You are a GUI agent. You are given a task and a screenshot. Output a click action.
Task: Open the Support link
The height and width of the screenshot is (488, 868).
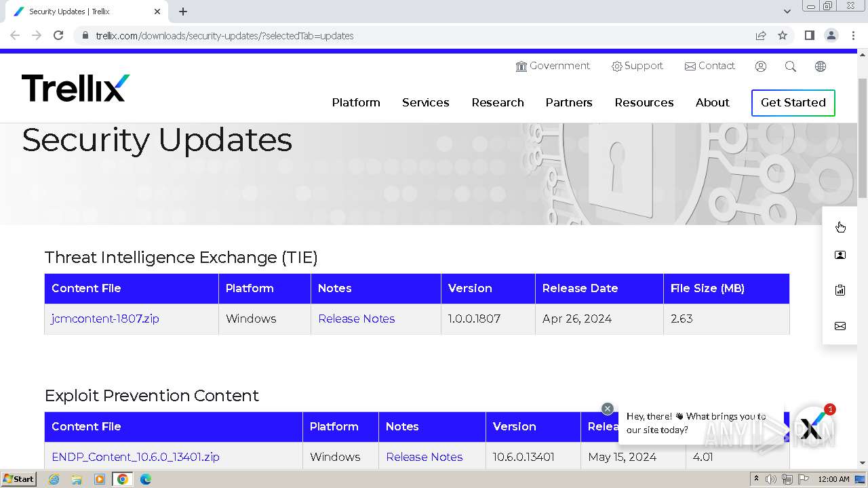pos(637,66)
